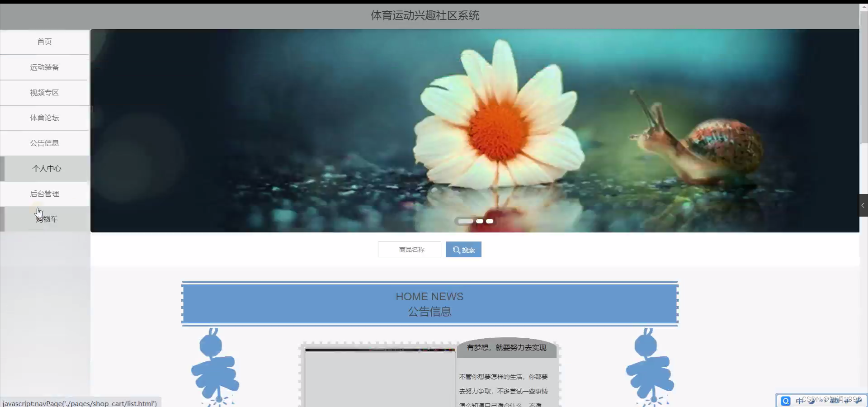Collapse the panel using the right-edge arrow
Screen dimensions: 868x407
coord(863,205)
